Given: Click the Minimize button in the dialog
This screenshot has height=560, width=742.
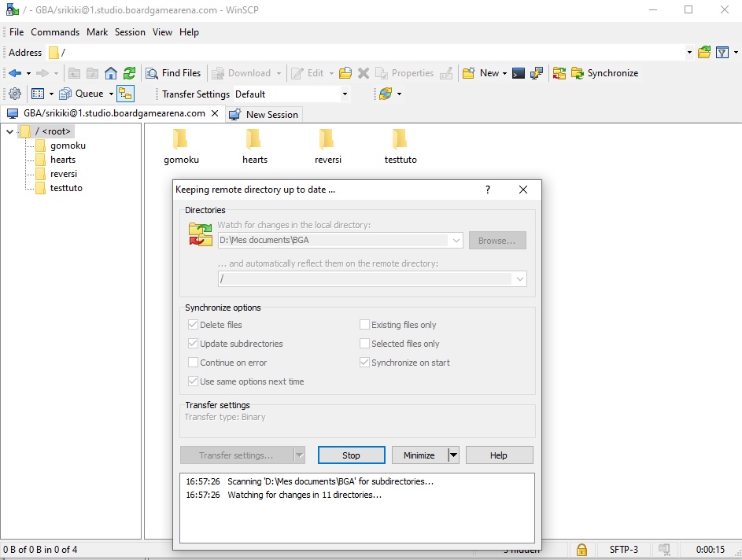Looking at the screenshot, I should 419,455.
